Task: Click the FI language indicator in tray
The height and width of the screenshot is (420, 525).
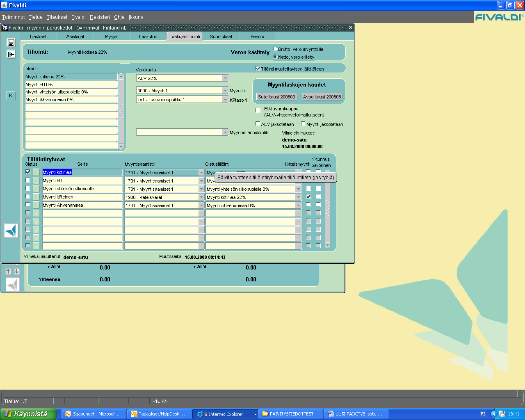Action: (483, 414)
